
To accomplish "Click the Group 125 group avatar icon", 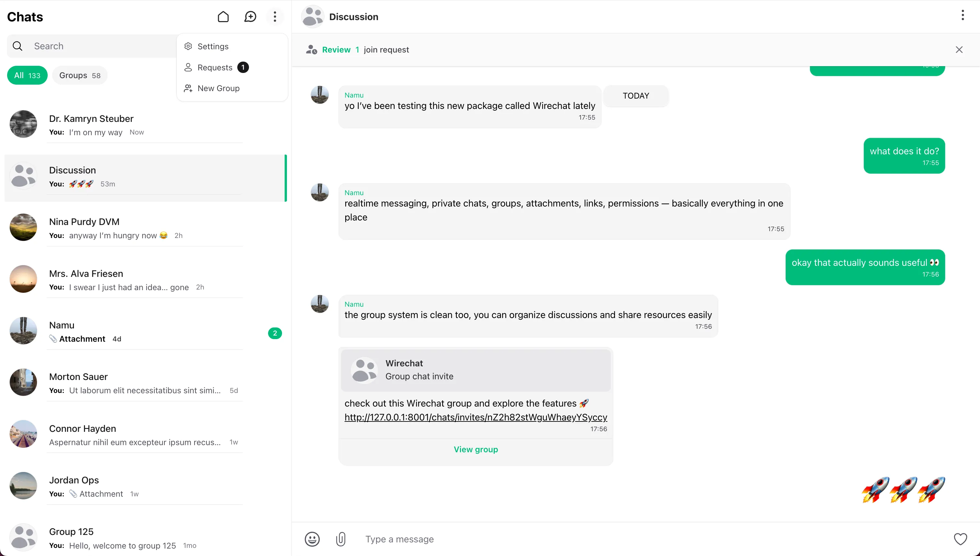I will (x=23, y=537).
